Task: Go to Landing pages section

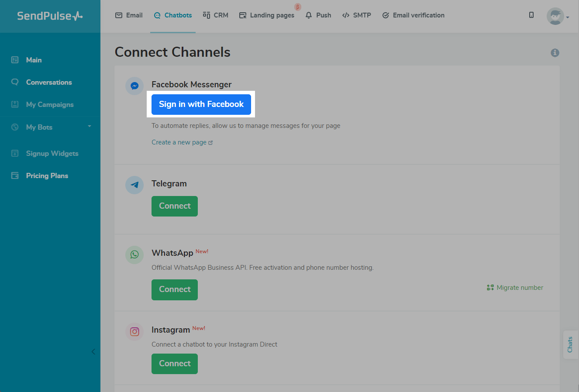Action: (267, 15)
